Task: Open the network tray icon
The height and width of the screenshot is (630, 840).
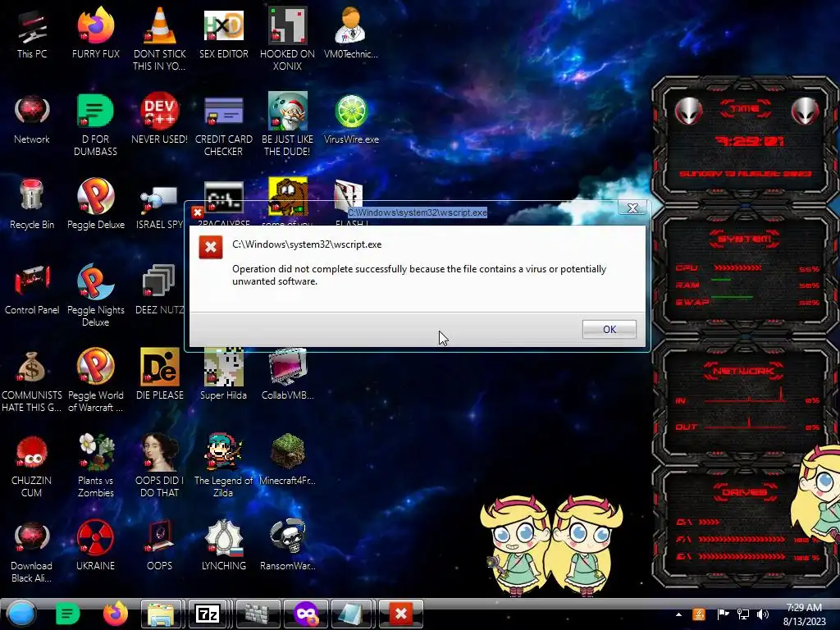Action: tap(743, 614)
